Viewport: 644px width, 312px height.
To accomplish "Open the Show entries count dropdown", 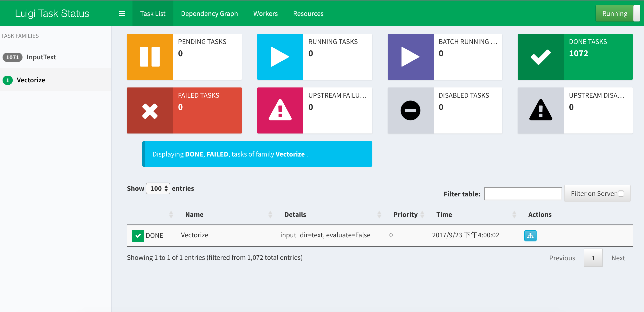I will coord(158,188).
